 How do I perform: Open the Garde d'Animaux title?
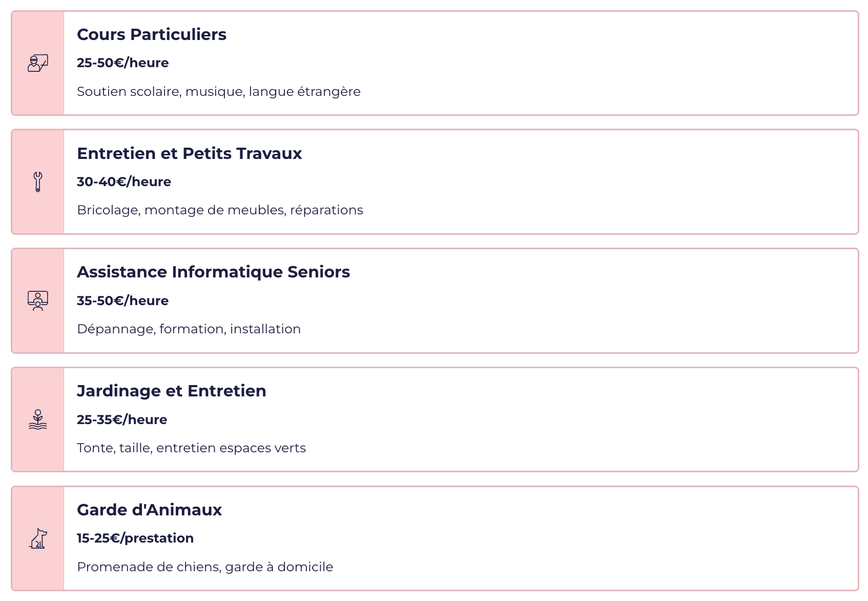(x=149, y=510)
